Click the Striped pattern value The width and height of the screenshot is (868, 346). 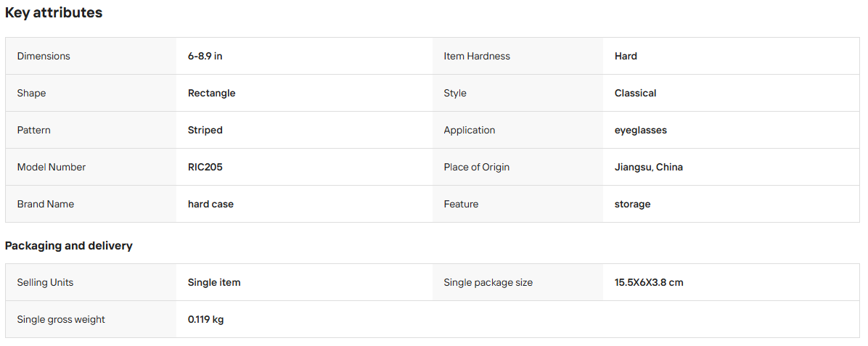point(205,130)
